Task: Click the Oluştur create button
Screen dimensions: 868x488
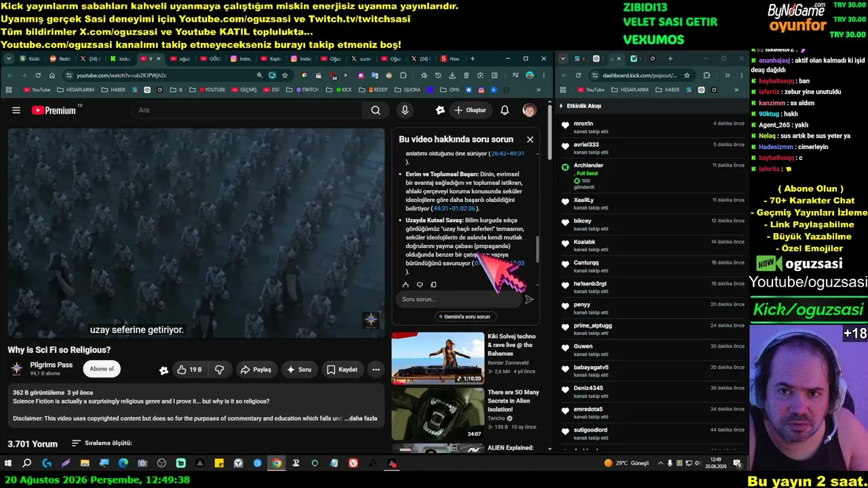Action: pos(470,110)
